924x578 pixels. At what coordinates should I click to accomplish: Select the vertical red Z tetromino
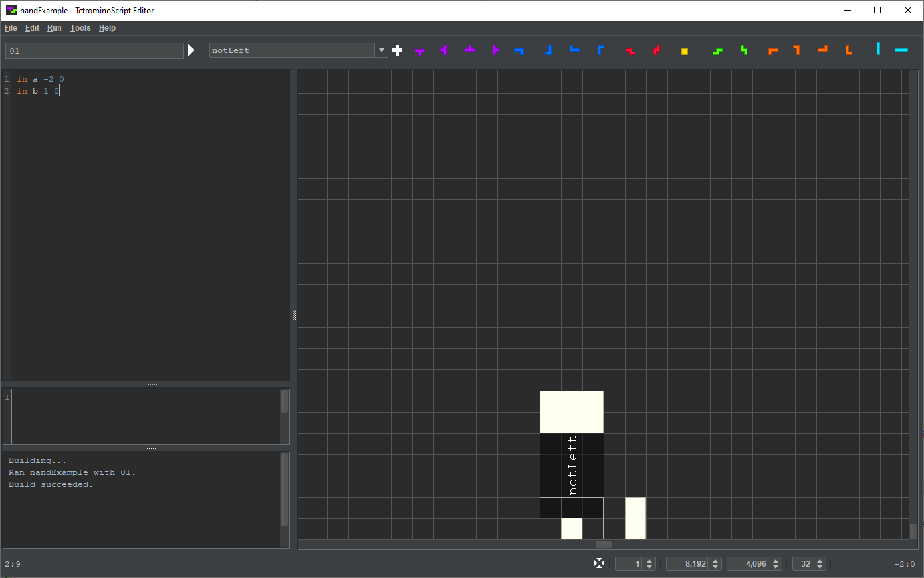pyautogui.click(x=657, y=50)
